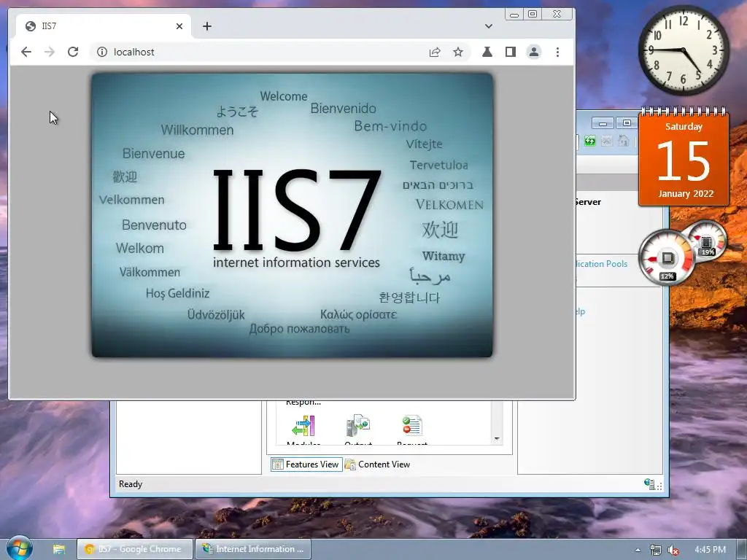Image resolution: width=747 pixels, height=560 pixels.
Task: Expand Chrome's tab search chevron
Action: coord(488,26)
